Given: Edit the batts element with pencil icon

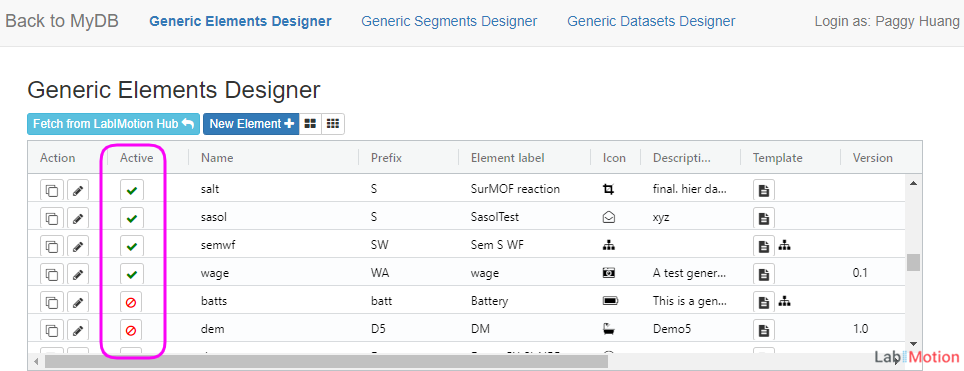Looking at the screenshot, I should pyautogui.click(x=77, y=302).
